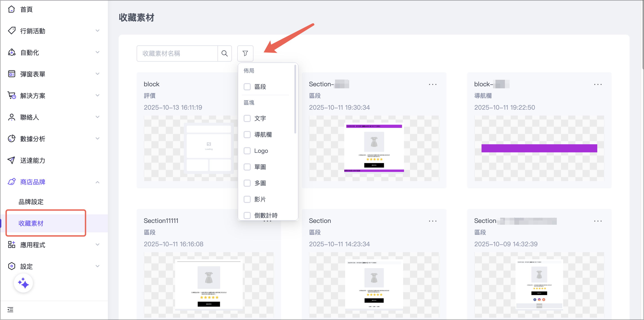The image size is (644, 320).
Task: Expand the 數據分析 menu chevron
Action: coord(98,138)
